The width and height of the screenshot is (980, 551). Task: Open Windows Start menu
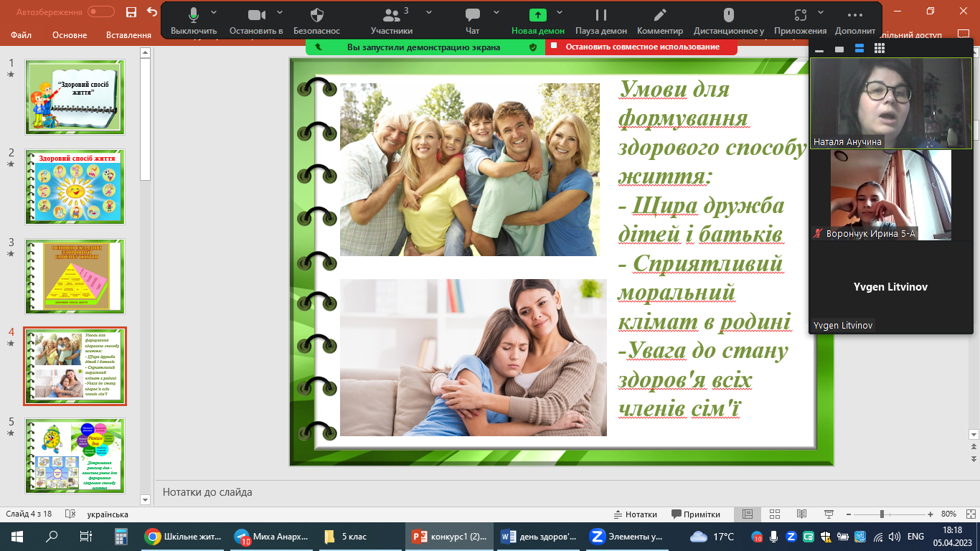17,536
